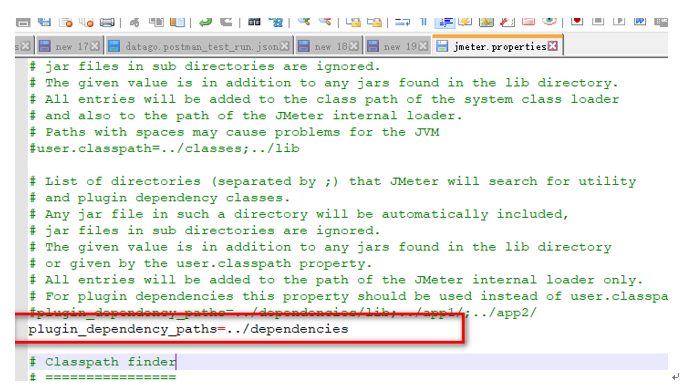Click the '# =================' separator comment line

(103, 377)
